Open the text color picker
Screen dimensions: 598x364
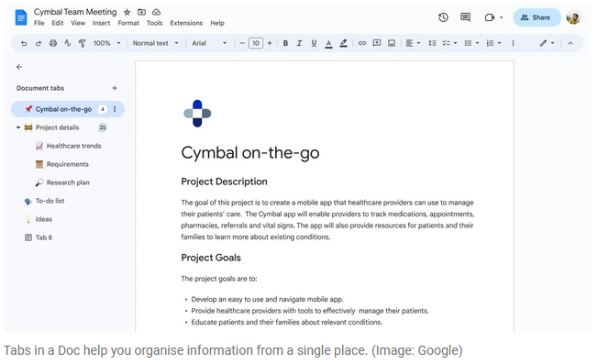[328, 43]
